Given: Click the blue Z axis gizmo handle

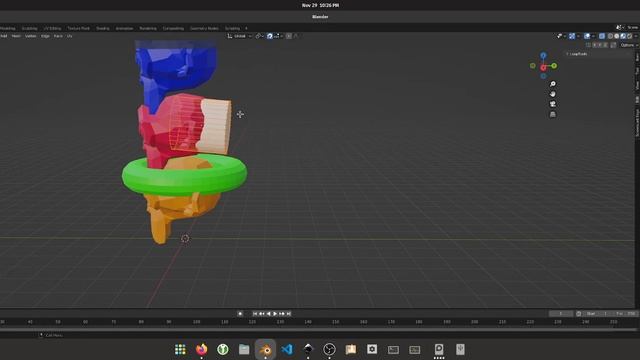Looking at the screenshot, I should click(543, 56).
